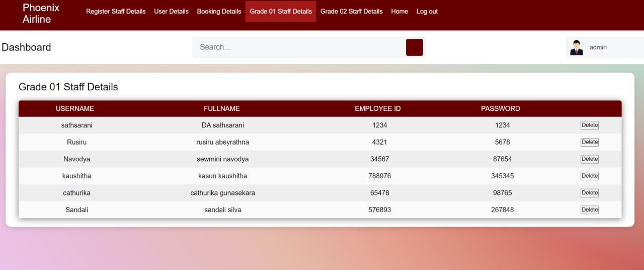
Task: Select Grade 01 Staff Details tab
Action: pyautogui.click(x=281, y=11)
